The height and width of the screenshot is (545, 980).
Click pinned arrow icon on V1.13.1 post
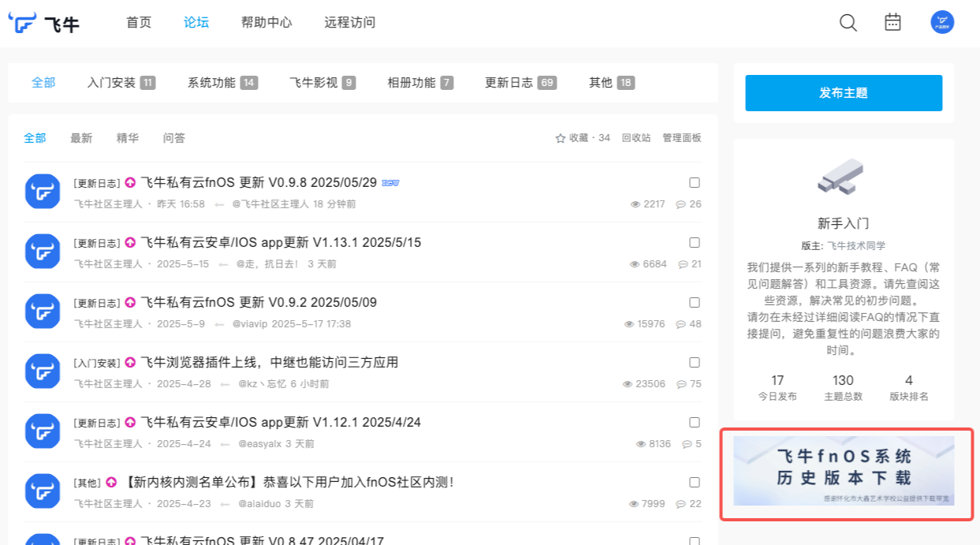click(130, 243)
